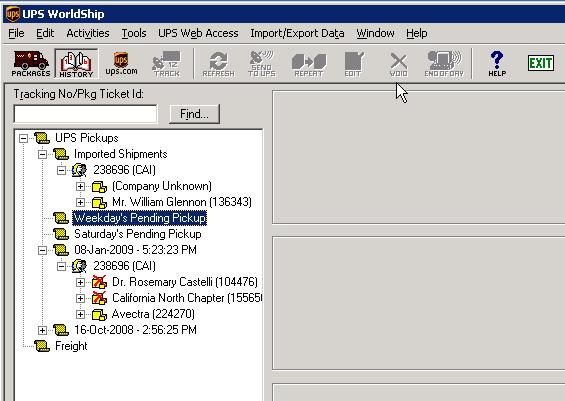The height and width of the screenshot is (401, 565).
Task: Open ups.com from the toolbar
Action: tap(121, 64)
